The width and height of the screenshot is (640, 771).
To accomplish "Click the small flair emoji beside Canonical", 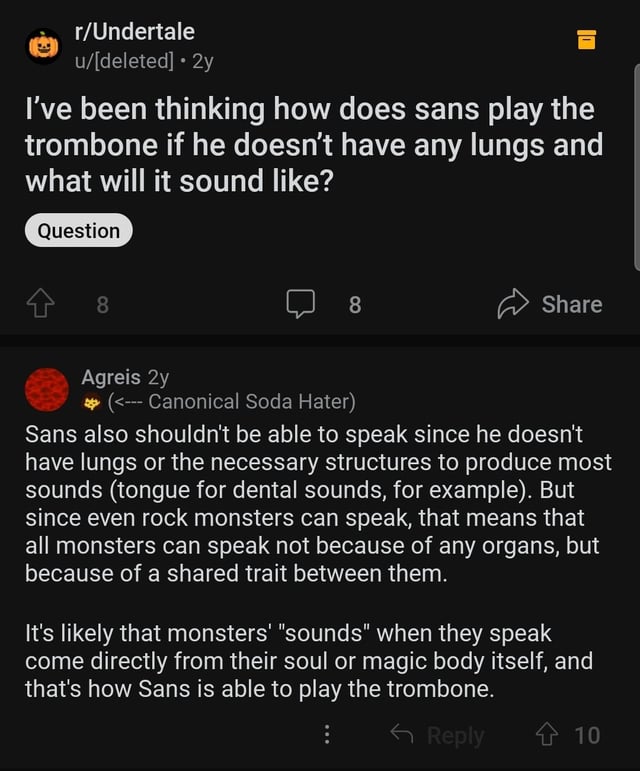I will 92,402.
